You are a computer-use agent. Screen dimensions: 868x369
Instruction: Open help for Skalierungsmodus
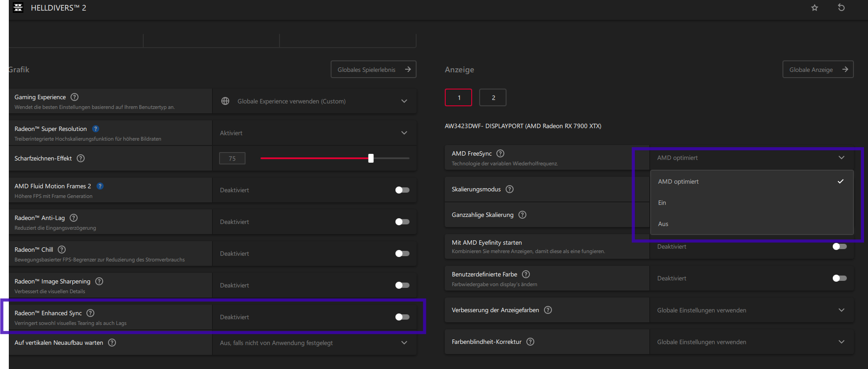tap(510, 189)
